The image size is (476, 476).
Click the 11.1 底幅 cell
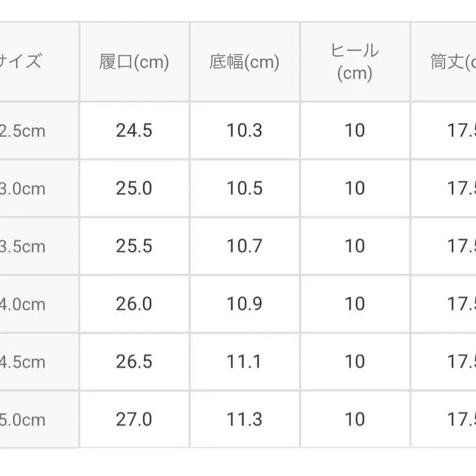[244, 362]
